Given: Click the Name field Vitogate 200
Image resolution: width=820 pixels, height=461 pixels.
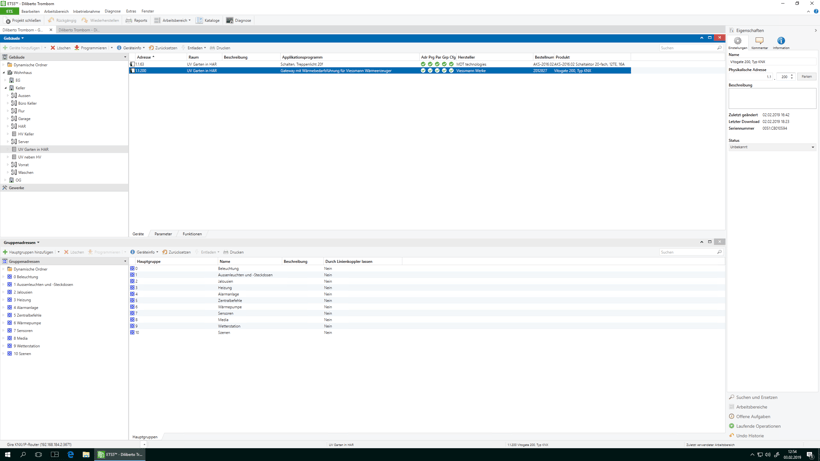Looking at the screenshot, I should (772, 62).
